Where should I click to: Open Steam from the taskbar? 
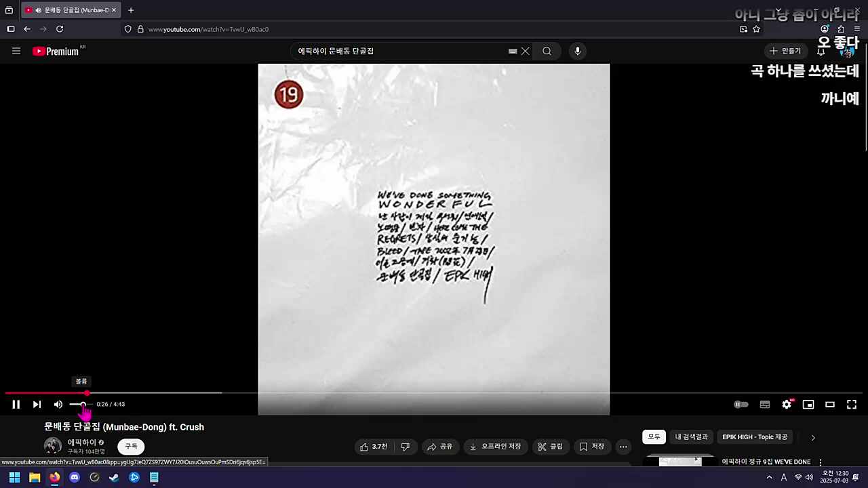click(114, 477)
